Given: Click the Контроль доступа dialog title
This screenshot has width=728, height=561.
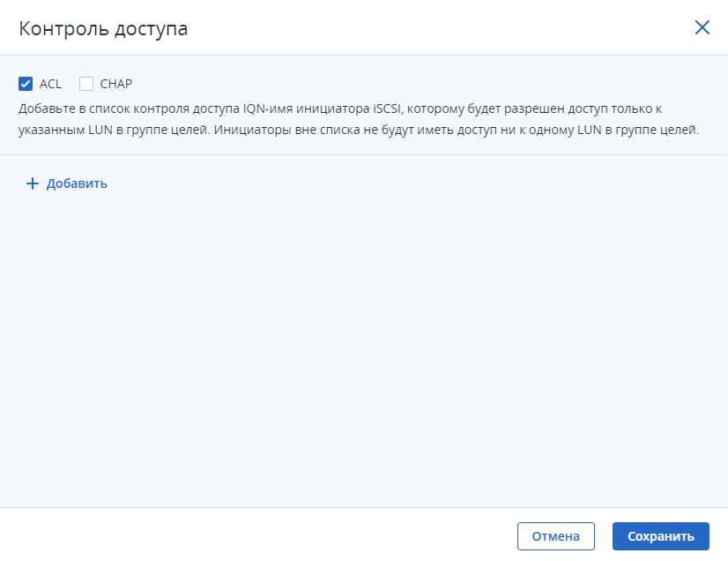Looking at the screenshot, I should (x=103, y=28).
